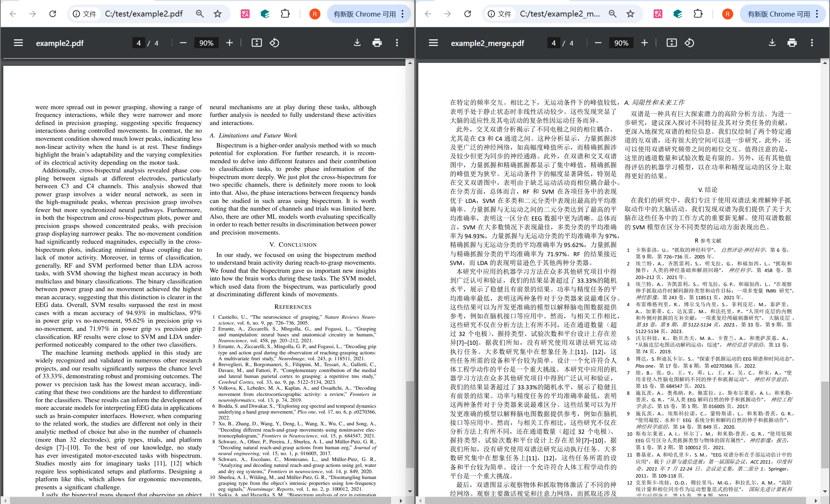Download example2.pdf with the download icon
This screenshot has width=830, height=504.
click(x=357, y=43)
